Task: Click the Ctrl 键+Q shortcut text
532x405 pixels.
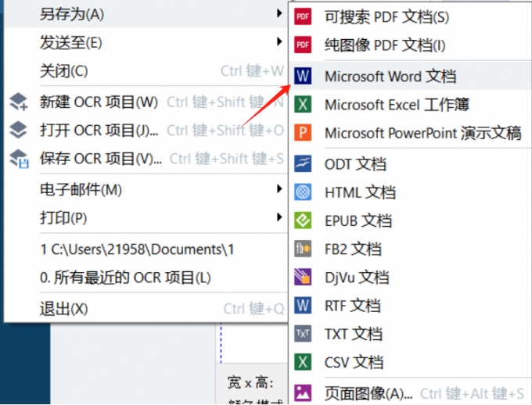Action: [x=253, y=309]
